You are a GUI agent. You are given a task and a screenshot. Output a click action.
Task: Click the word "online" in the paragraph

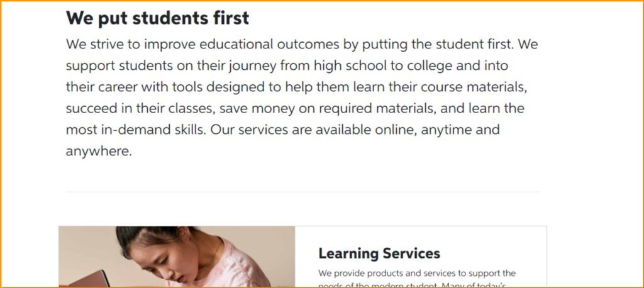coord(394,130)
